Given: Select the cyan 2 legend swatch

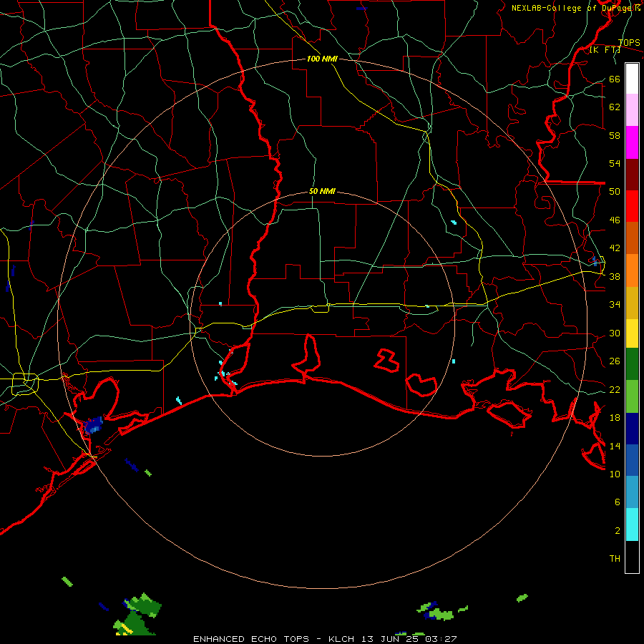Looking at the screenshot, I should pyautogui.click(x=632, y=525).
